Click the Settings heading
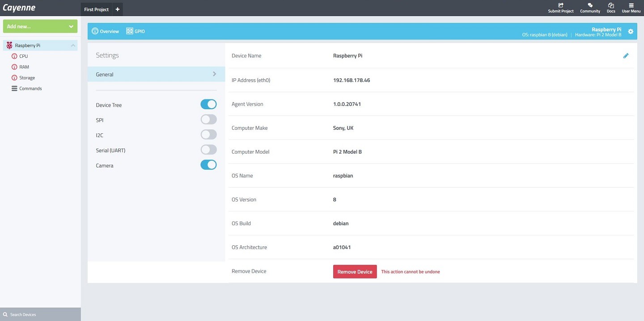 click(107, 56)
